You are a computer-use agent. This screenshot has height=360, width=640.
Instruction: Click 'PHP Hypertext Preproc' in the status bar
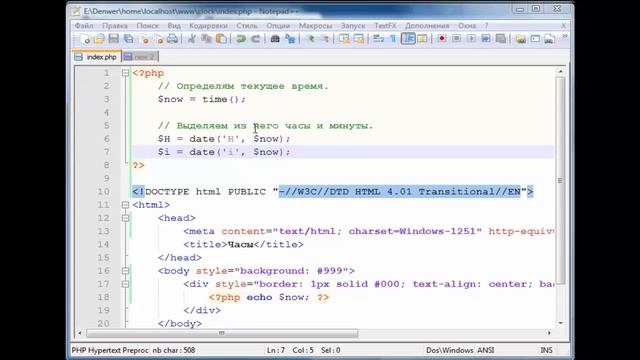click(110, 350)
